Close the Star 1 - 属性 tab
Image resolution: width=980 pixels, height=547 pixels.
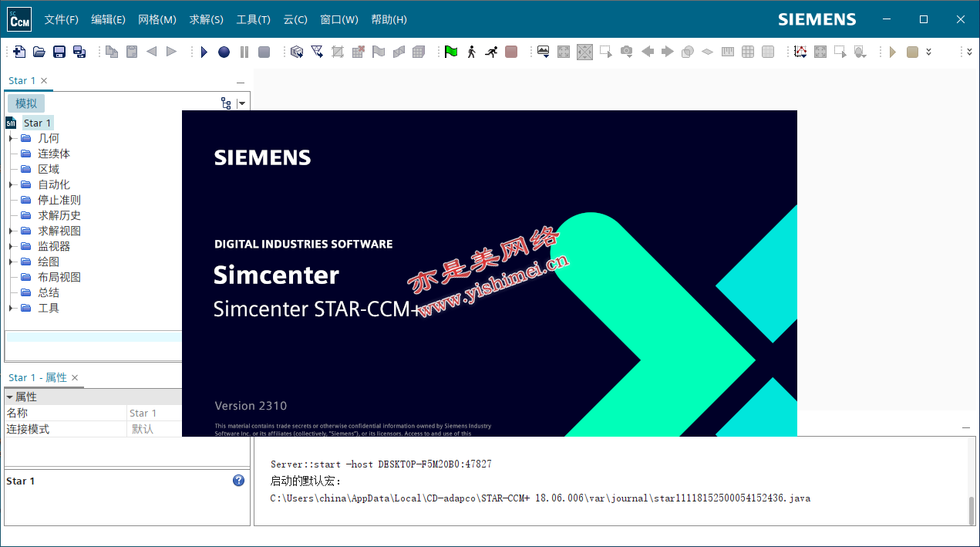(x=75, y=377)
